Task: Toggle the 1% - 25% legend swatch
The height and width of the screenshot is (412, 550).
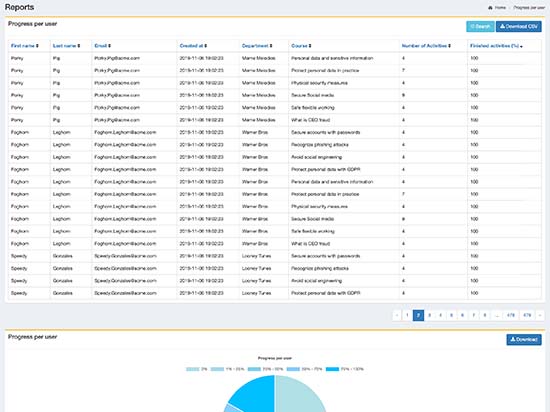Action: click(x=217, y=369)
